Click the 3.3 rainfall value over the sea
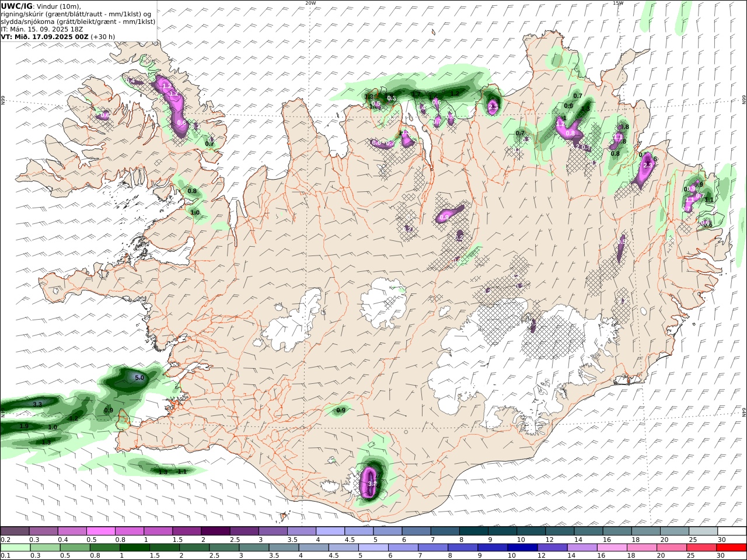 (37, 404)
